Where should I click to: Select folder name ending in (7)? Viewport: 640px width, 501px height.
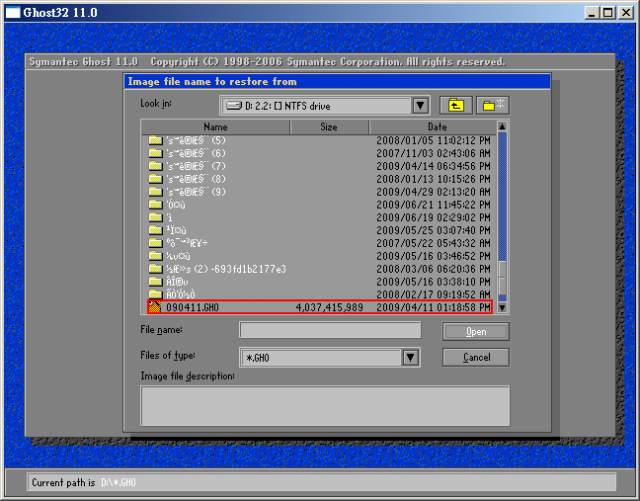point(196,166)
